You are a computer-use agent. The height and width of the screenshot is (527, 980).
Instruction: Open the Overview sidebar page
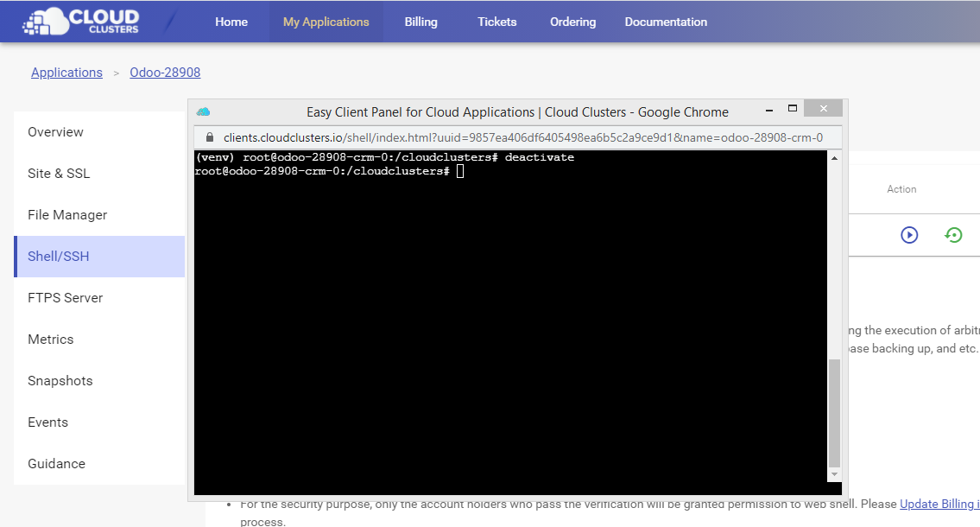[x=55, y=131]
